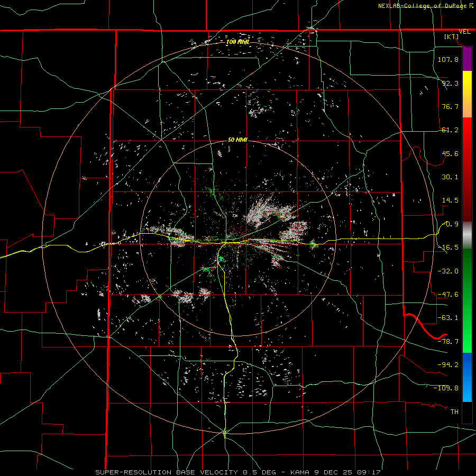Image resolution: width=476 pixels, height=476 pixels.
Task: Click the -47.6 velocity scale value
Action: point(448,295)
